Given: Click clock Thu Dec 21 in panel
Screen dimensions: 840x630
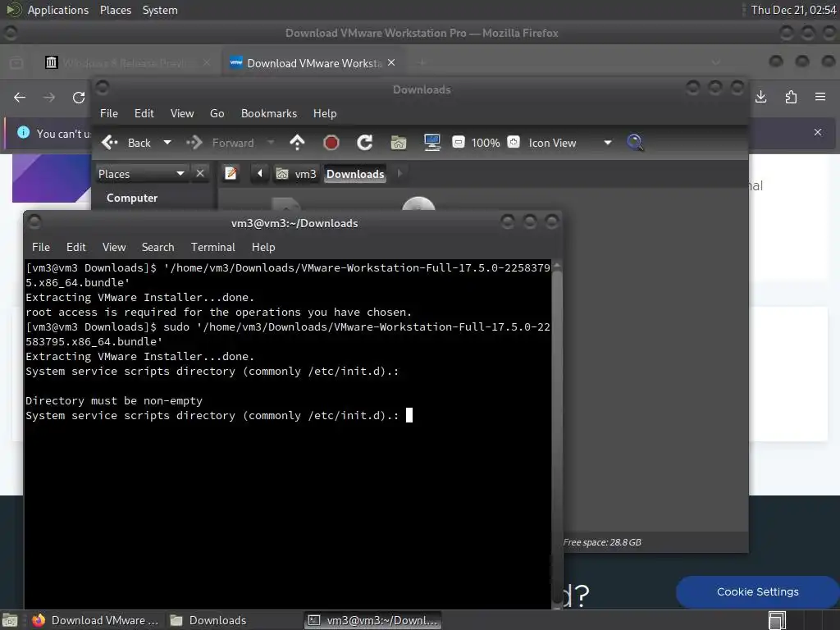Looking at the screenshot, I should point(793,10).
